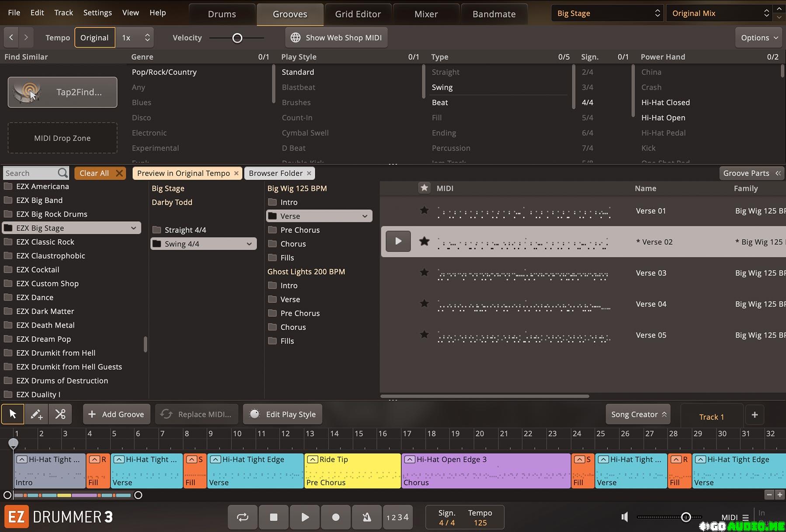Favorite the Verse 04 groove star
The width and height of the screenshot is (786, 532).
[x=424, y=303]
